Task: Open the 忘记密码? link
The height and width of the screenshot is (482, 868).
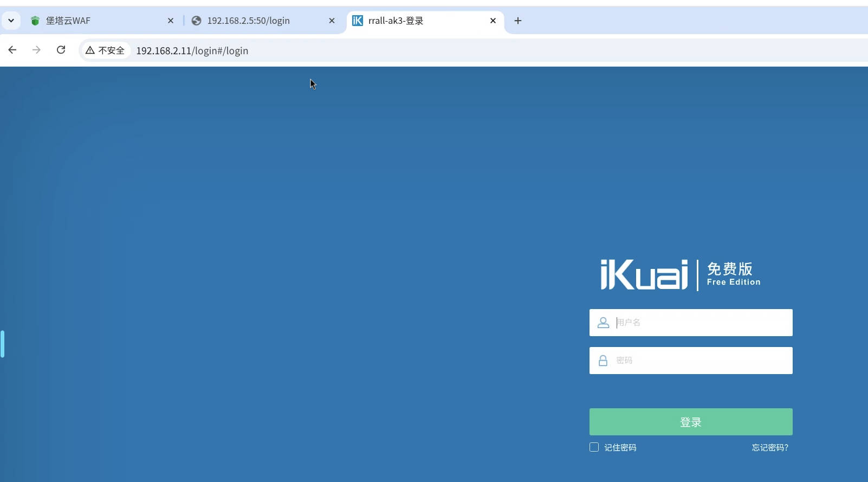Action: 770,447
